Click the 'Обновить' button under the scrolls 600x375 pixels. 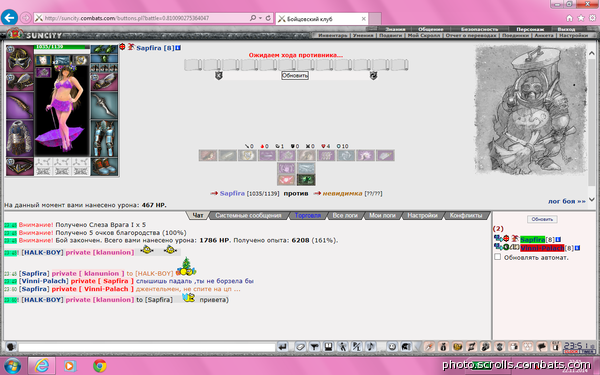point(295,75)
